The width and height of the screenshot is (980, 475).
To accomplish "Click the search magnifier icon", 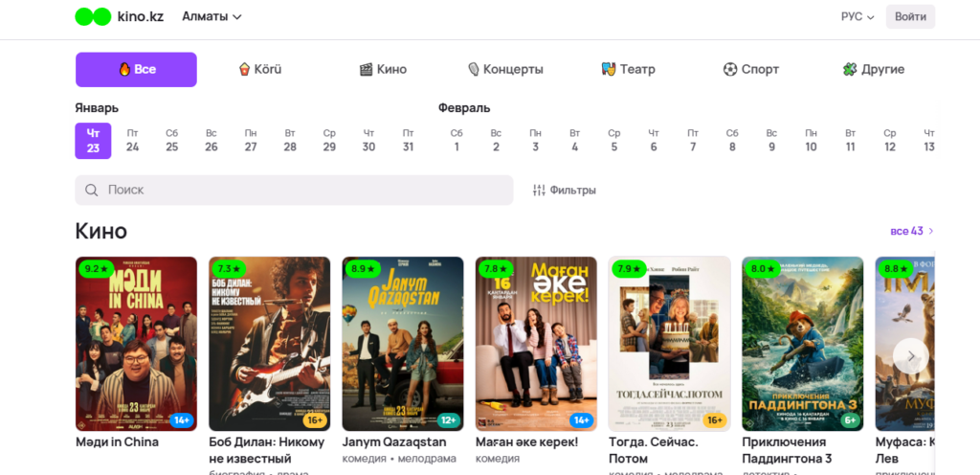I will [91, 190].
